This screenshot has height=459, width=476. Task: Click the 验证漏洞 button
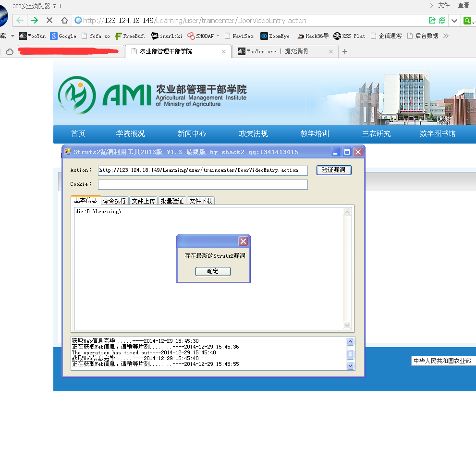pyautogui.click(x=334, y=170)
